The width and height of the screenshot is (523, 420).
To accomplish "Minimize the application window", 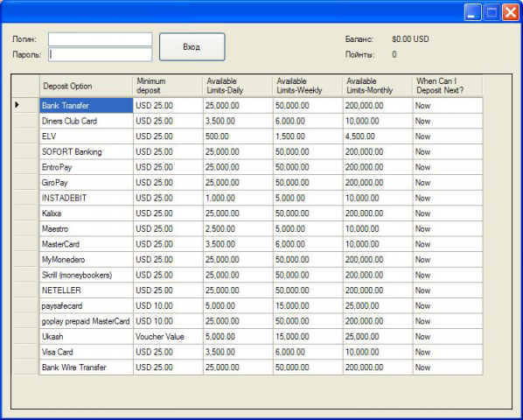I will pos(472,12).
